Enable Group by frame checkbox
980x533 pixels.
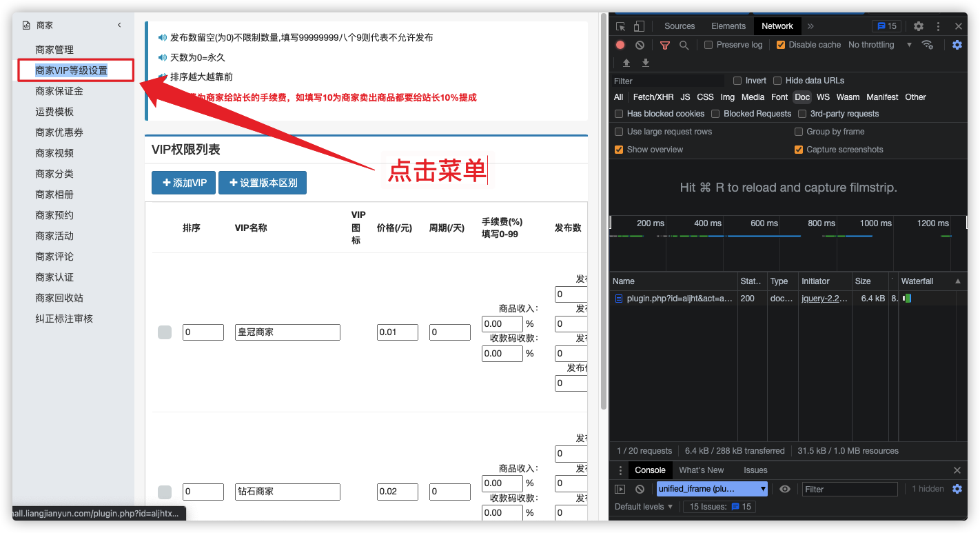point(799,132)
